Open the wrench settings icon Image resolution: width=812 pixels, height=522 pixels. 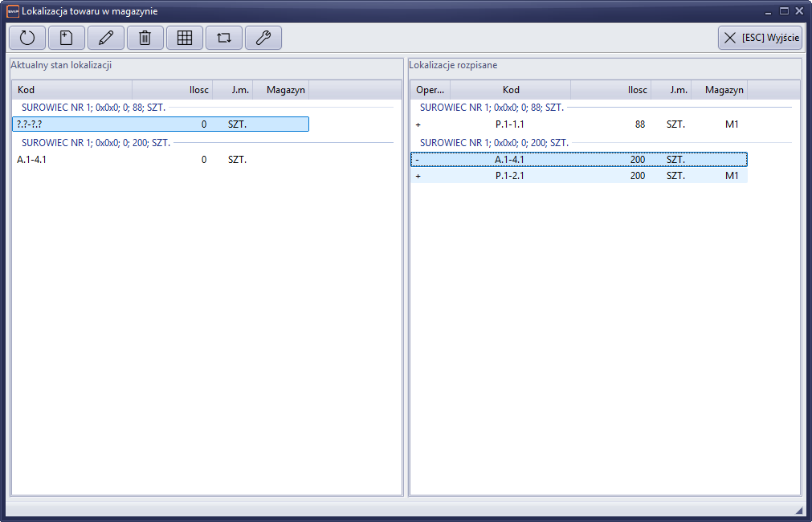click(x=263, y=38)
